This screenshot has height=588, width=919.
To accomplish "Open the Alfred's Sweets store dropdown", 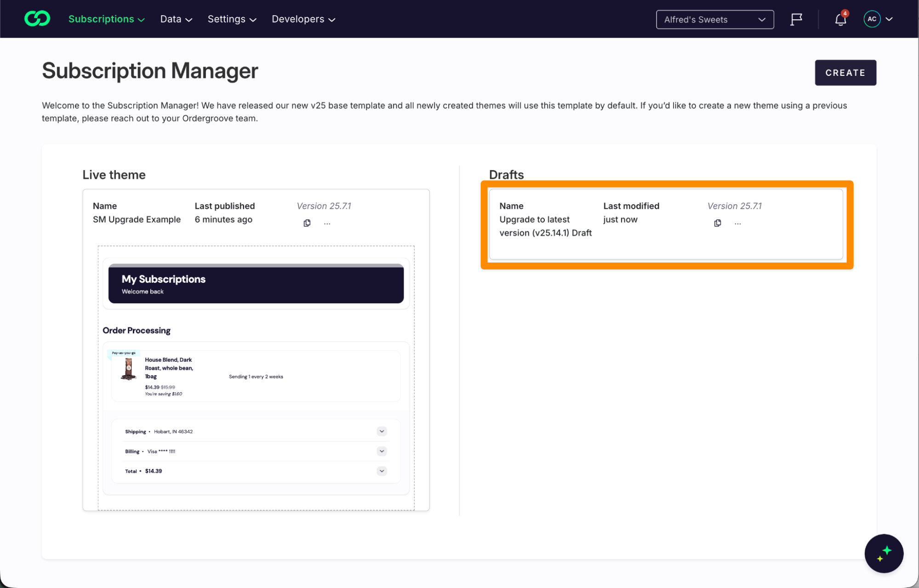I will point(714,19).
